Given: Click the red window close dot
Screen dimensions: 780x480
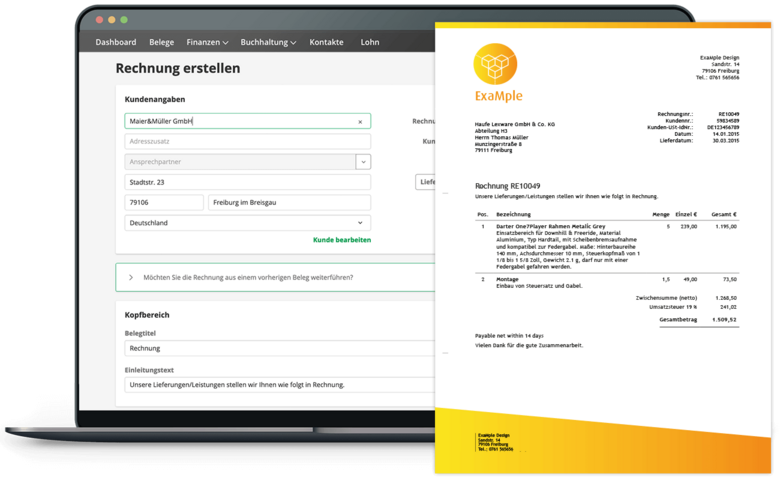Looking at the screenshot, I should point(98,20).
